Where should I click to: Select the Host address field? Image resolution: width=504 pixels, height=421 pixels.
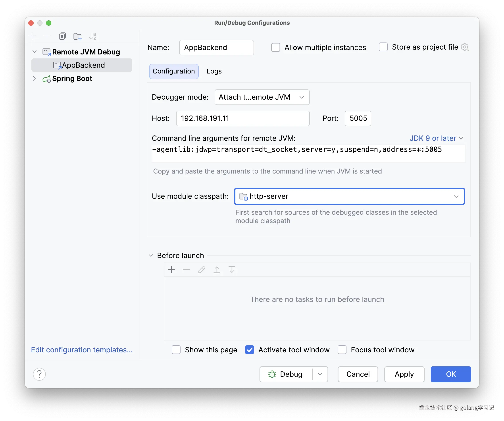pyautogui.click(x=243, y=118)
